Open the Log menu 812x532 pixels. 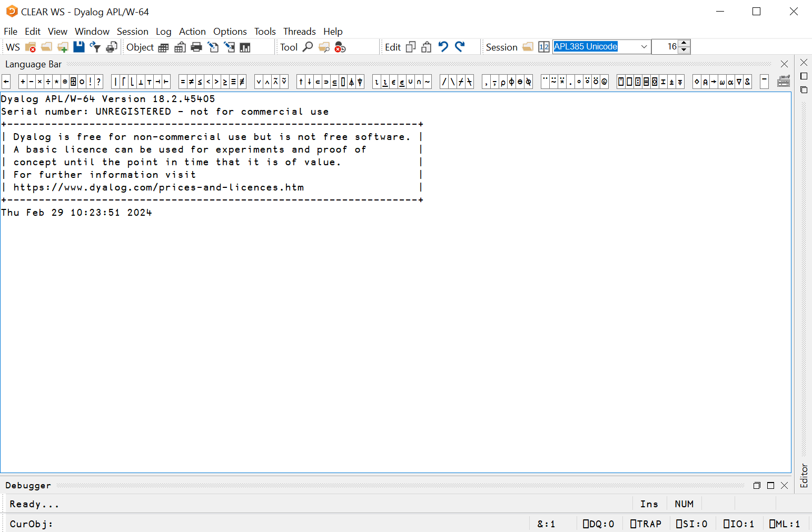point(163,32)
